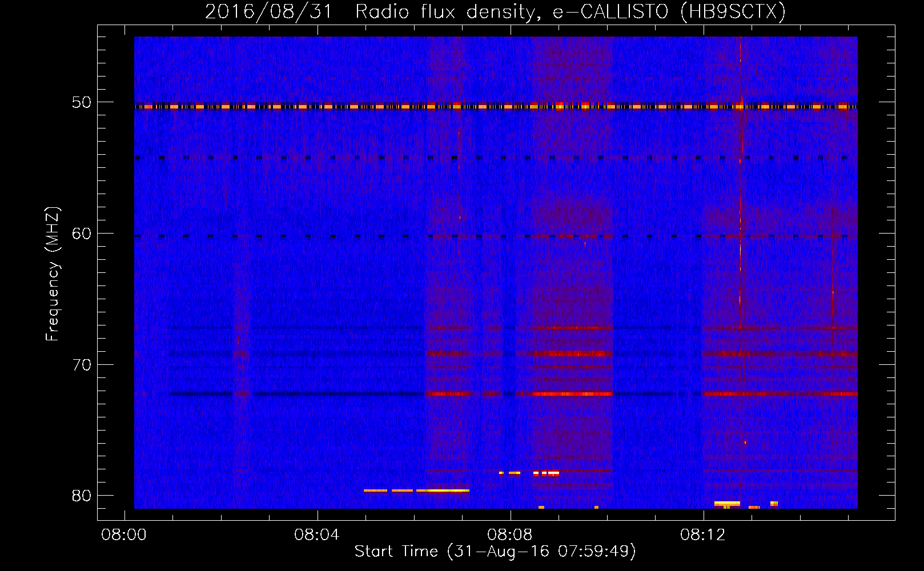Click the "70" frequency tick label
Image resolution: width=924 pixels, height=571 pixels.
[81, 364]
